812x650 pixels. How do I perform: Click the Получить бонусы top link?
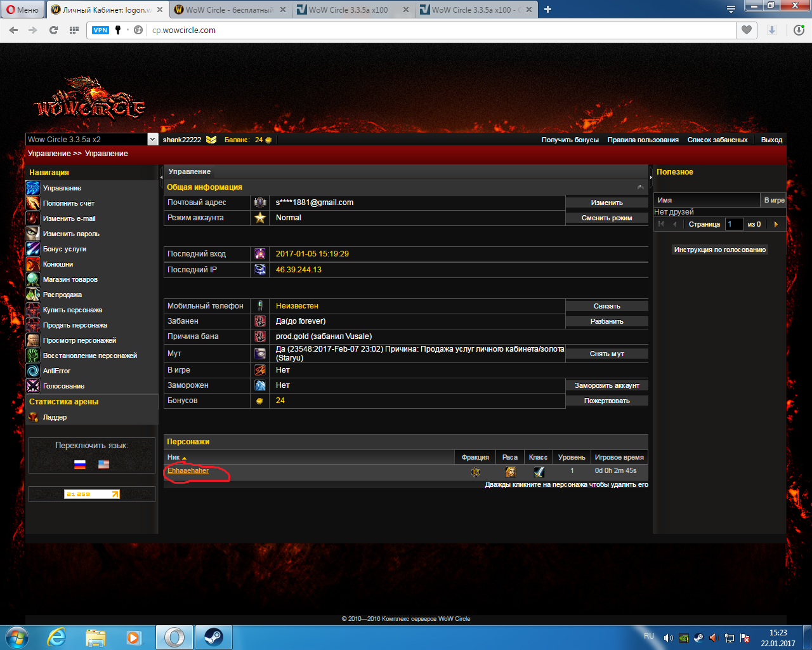[570, 140]
